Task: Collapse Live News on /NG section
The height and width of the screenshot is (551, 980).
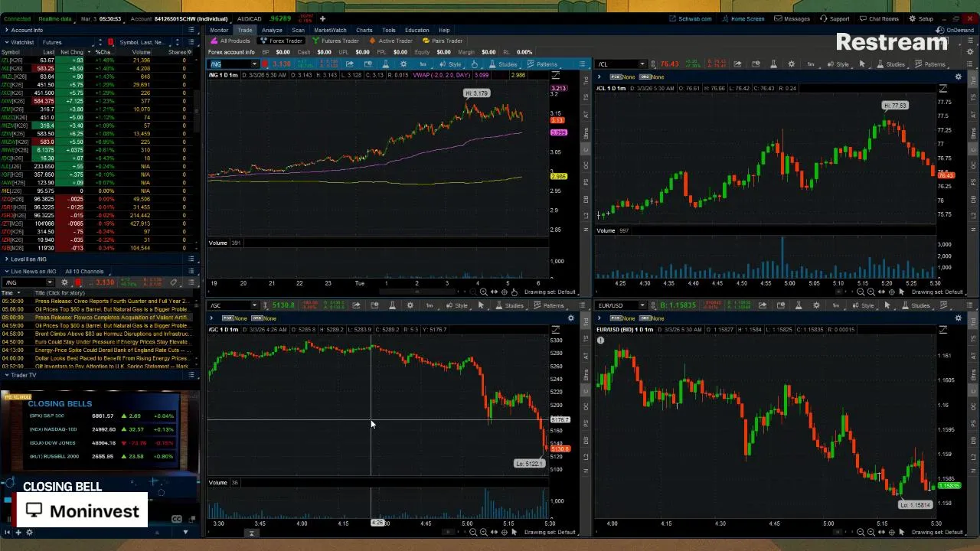Action: [5, 271]
